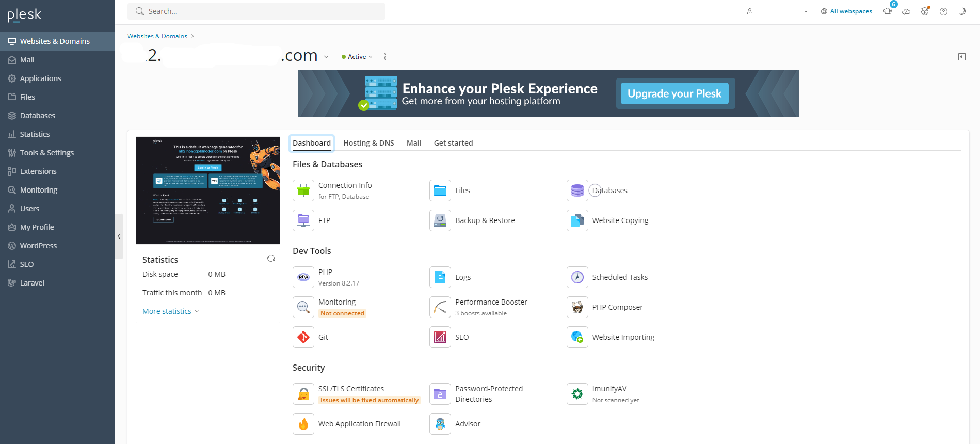The height and width of the screenshot is (444, 980).
Task: Open Website Copying icon
Action: click(x=577, y=220)
